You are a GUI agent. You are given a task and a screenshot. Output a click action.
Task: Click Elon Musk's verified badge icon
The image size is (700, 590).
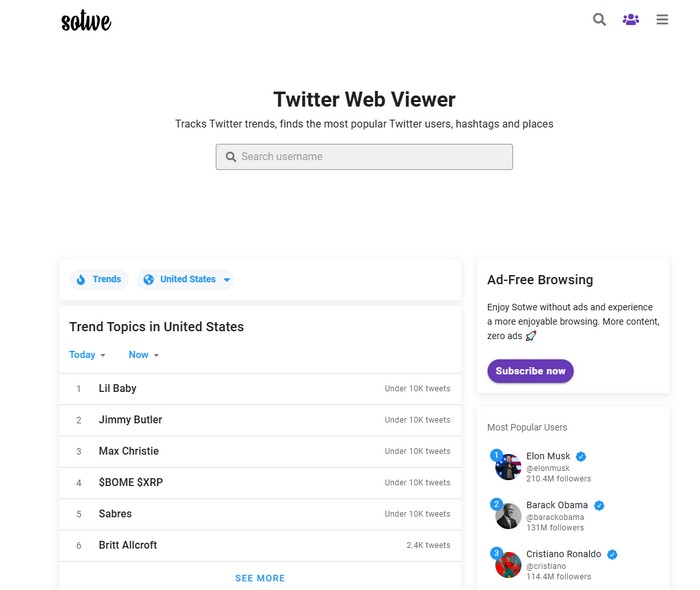point(581,457)
